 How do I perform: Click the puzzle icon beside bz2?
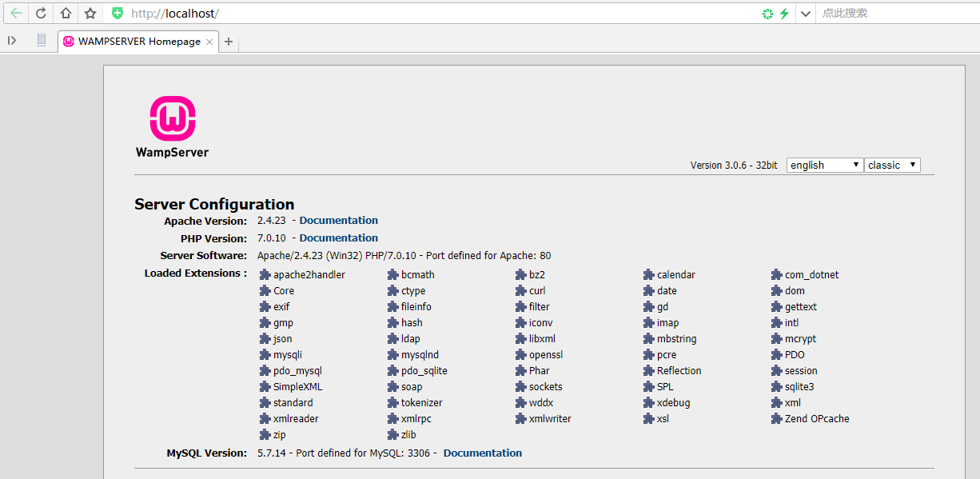[x=521, y=275]
